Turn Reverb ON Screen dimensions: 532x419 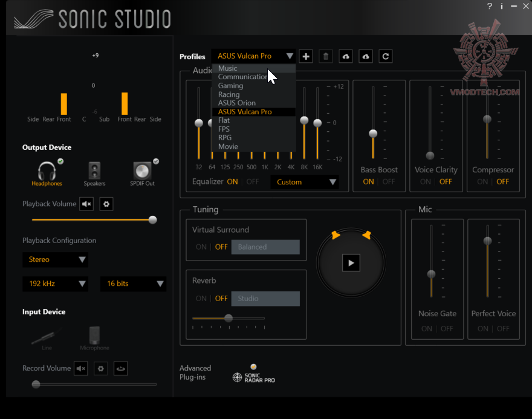point(201,299)
